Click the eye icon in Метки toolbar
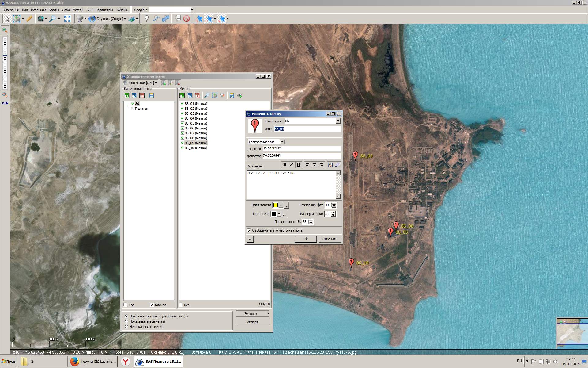Screen dimensions: 588x368 pos(239,95)
